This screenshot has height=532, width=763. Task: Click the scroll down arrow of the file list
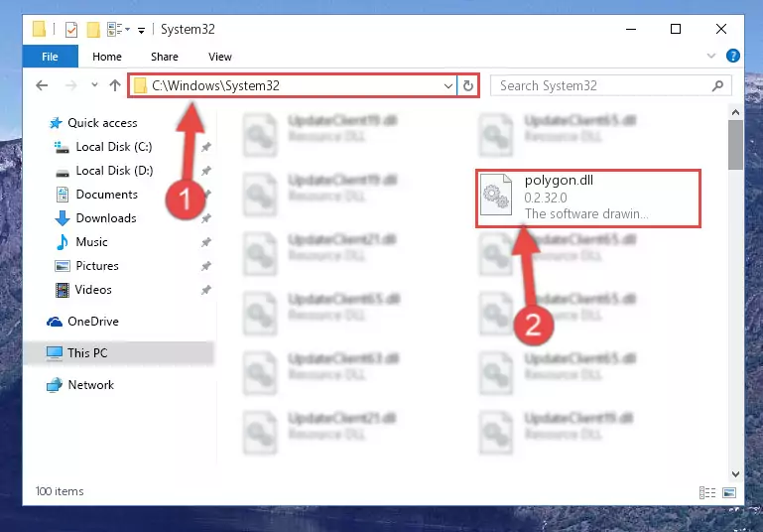[x=735, y=473]
